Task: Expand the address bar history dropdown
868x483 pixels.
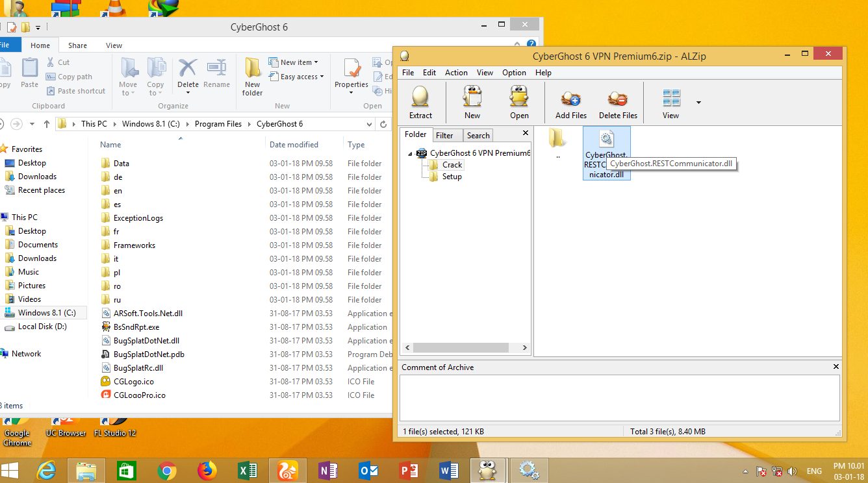Action: click(x=369, y=124)
